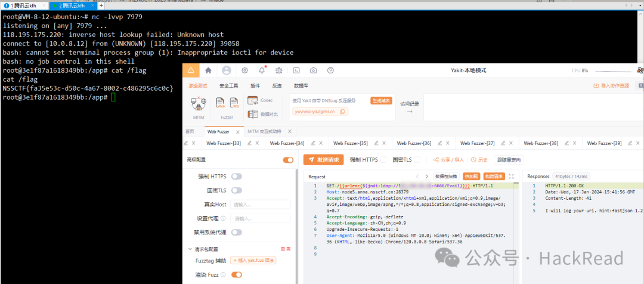This screenshot has width=644, height=284.
Task: Select the Web Fuzzer-[38] sub-tab
Action: coord(541,143)
